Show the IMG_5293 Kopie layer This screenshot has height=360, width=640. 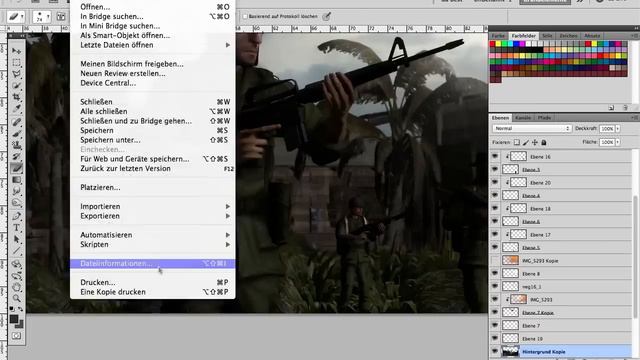point(495,260)
